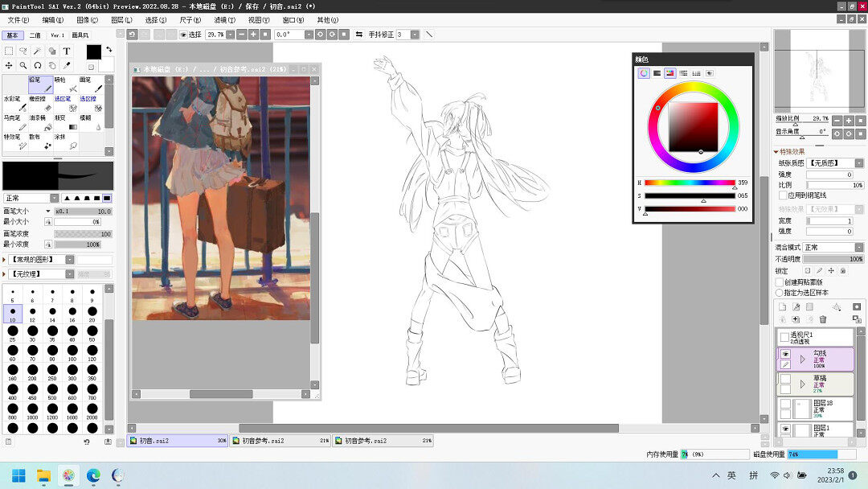The width and height of the screenshot is (868, 489).
Task: Enable 创建剪贴蒙版 clipping mask checkbox
Action: [780, 282]
